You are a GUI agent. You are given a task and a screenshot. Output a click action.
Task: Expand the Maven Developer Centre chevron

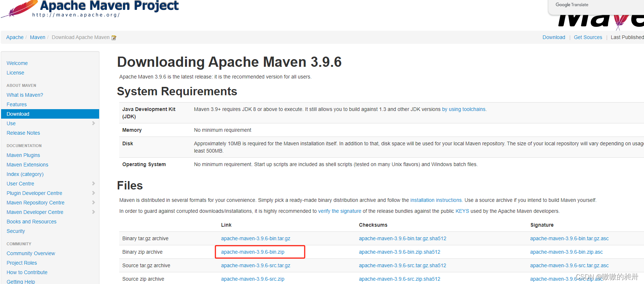click(93, 212)
